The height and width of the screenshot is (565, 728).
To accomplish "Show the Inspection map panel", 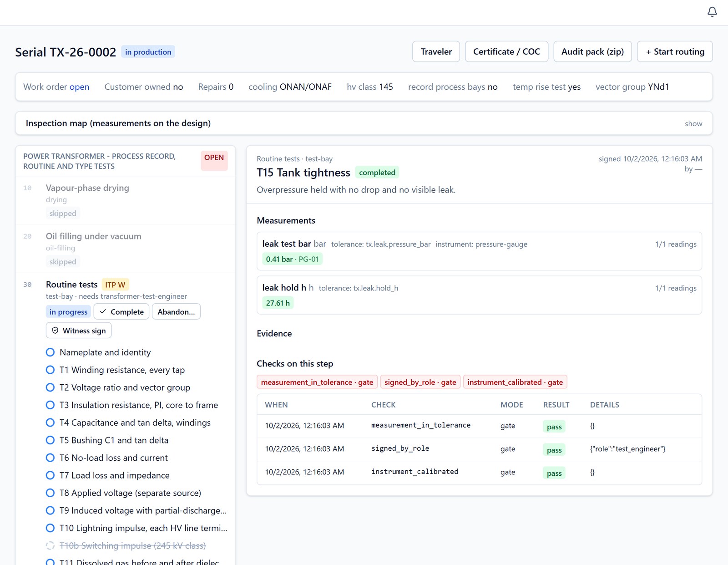I will click(693, 123).
